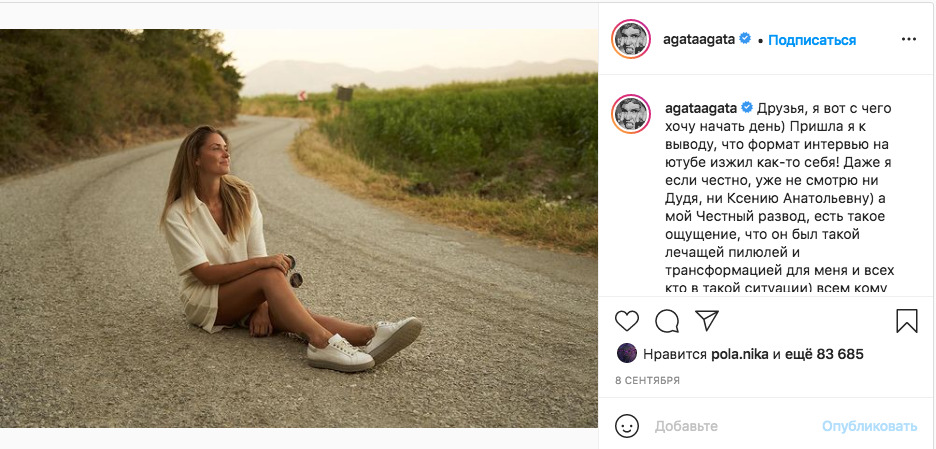Click the small avatar next to likes
Viewport: 936px width, 449px height.
pos(627,353)
